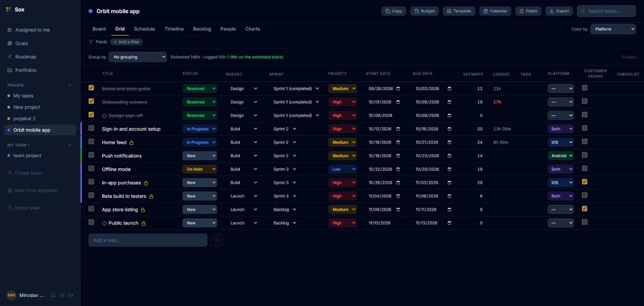Click the Orbit mobile app purple dot
The width and height of the screenshot is (644, 306).
click(x=90, y=11)
